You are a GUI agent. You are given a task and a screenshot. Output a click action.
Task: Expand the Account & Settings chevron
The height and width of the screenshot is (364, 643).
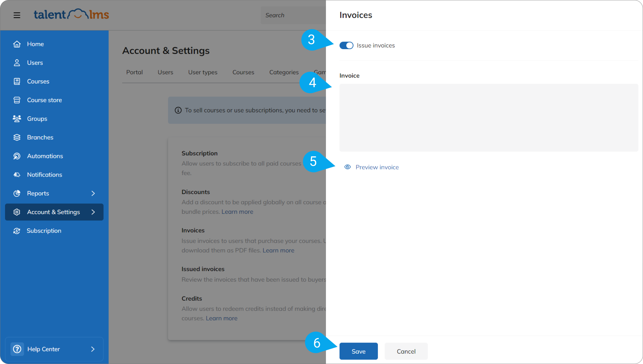pos(93,212)
